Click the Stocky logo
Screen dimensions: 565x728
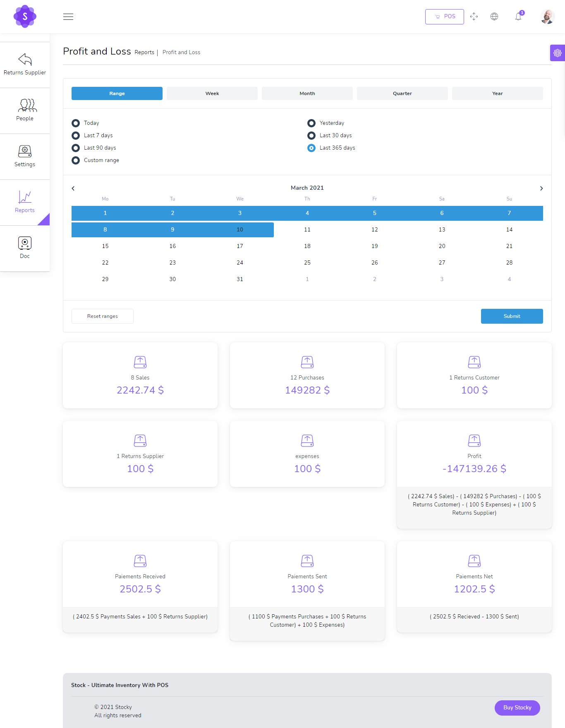tap(25, 17)
